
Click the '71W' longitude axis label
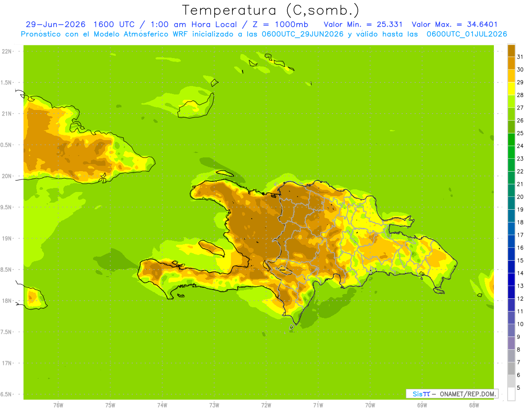click(x=318, y=405)
